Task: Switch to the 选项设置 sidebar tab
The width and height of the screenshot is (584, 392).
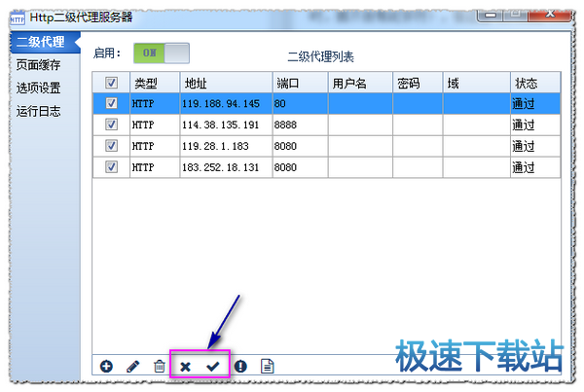Action: coord(38,89)
